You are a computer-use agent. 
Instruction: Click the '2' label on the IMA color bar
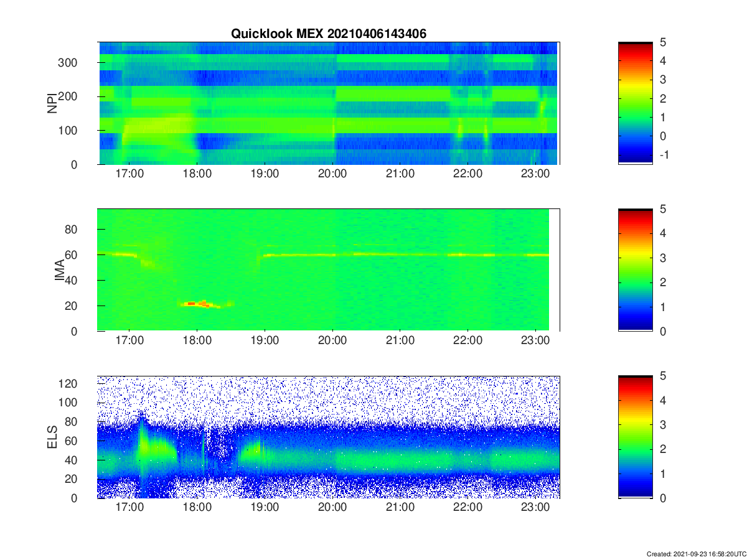click(664, 282)
